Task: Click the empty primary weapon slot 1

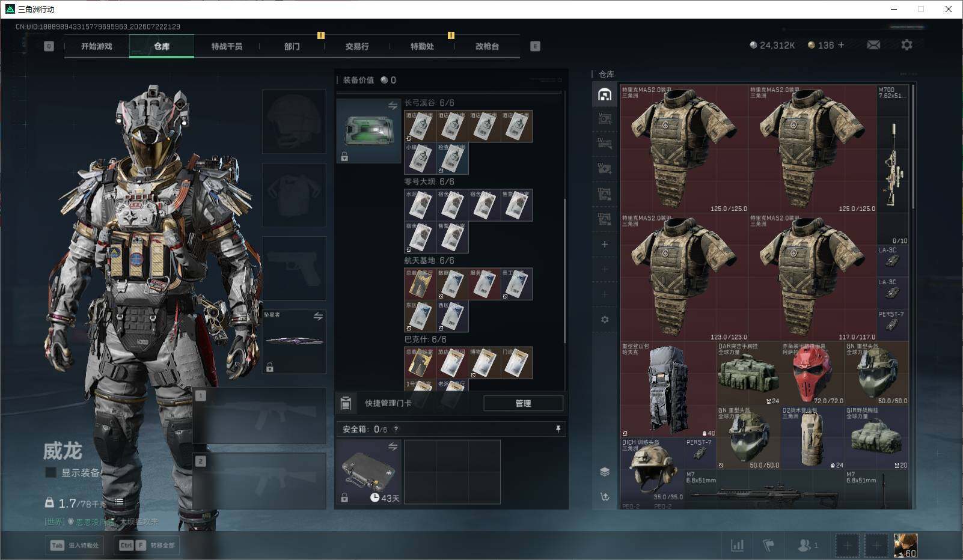Action: pos(260,416)
